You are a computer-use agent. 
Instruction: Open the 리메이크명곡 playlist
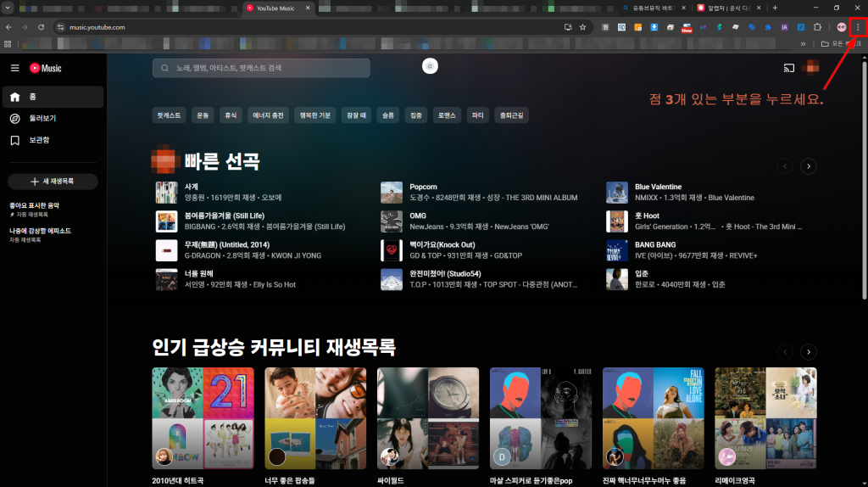coord(765,418)
